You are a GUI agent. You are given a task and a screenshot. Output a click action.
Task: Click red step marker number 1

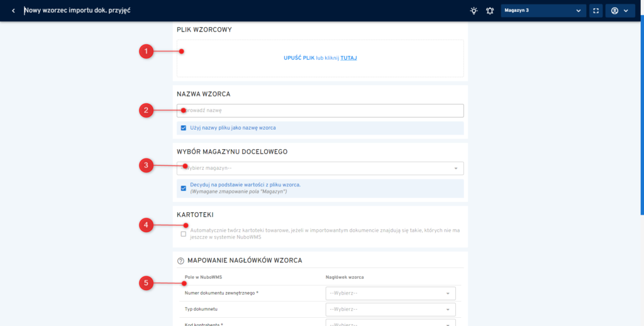point(146,52)
